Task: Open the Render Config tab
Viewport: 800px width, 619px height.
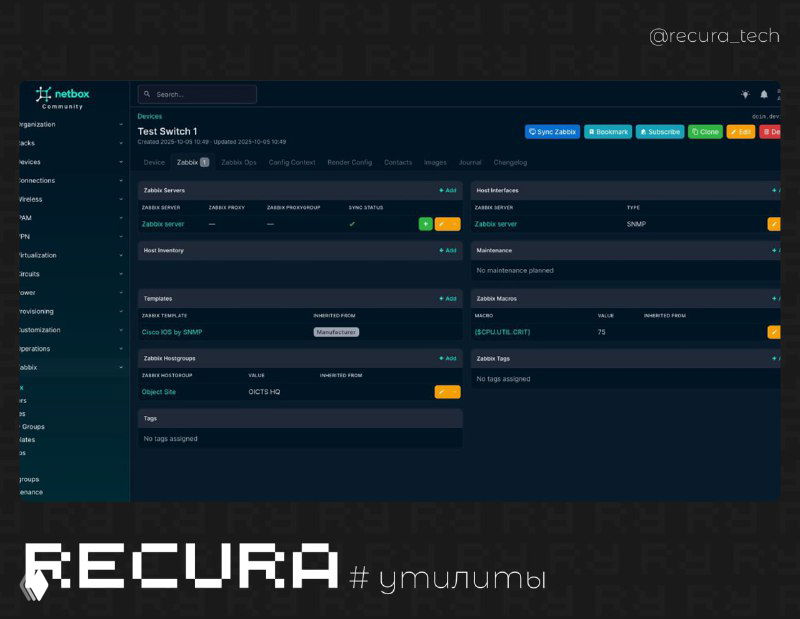Action: pyautogui.click(x=348, y=162)
